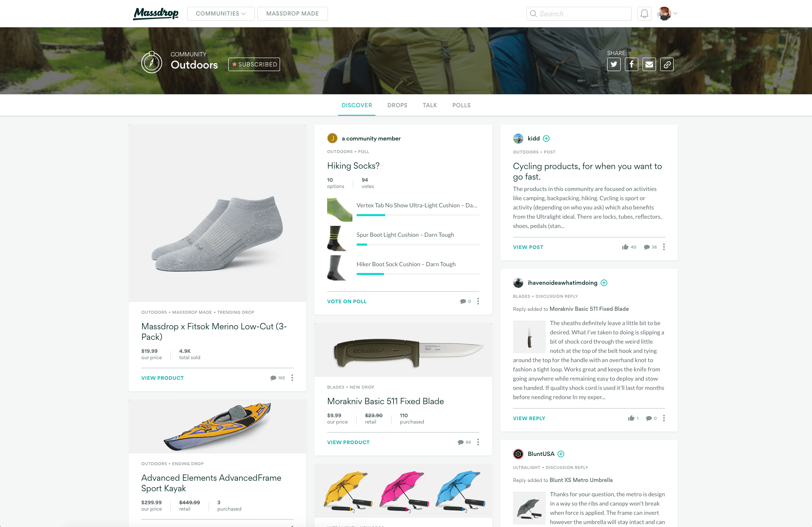Click Vote on Poll link

coord(347,301)
